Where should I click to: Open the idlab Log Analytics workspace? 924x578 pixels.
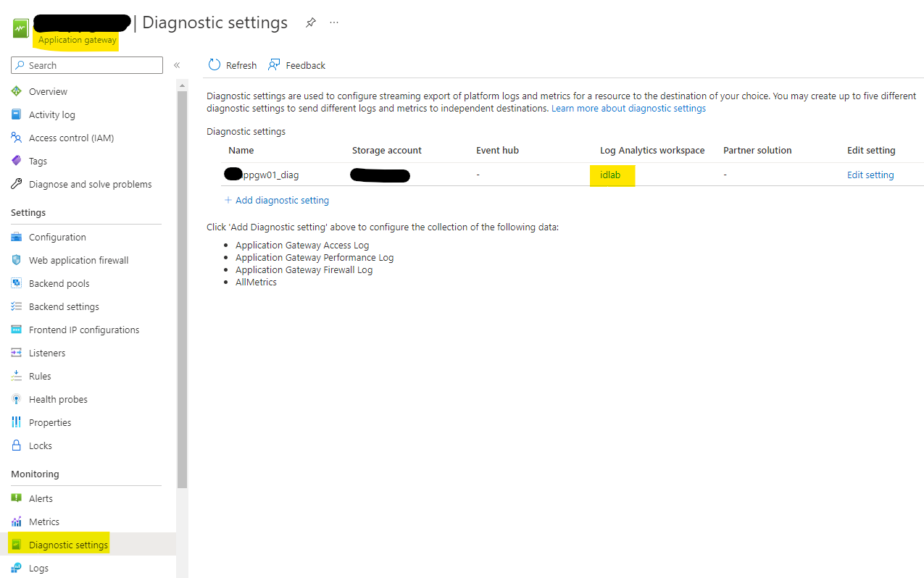(x=610, y=175)
